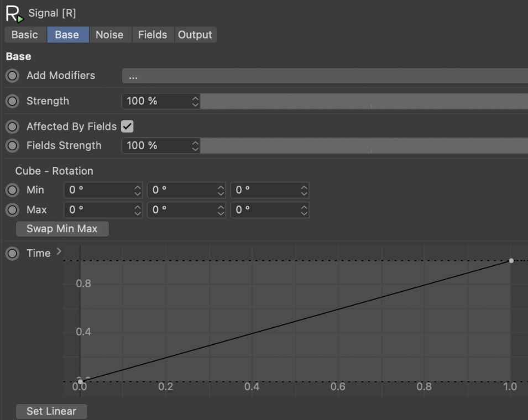Expand the Time spline disclosure arrow

point(59,253)
